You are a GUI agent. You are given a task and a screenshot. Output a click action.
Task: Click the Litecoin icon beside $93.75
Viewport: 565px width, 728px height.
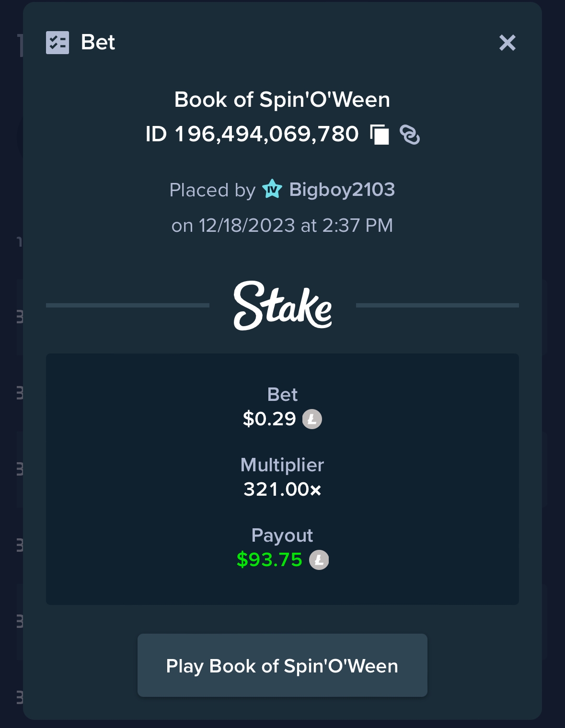click(319, 560)
